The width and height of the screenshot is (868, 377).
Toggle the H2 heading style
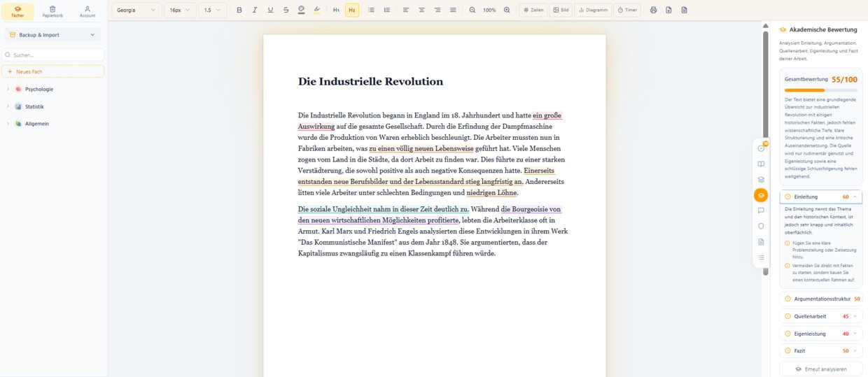tap(352, 10)
